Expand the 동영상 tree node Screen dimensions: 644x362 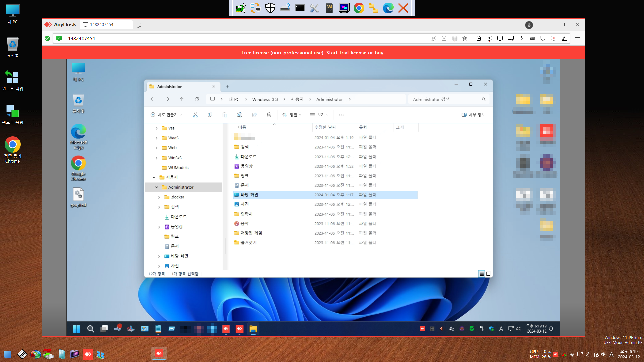point(159,227)
